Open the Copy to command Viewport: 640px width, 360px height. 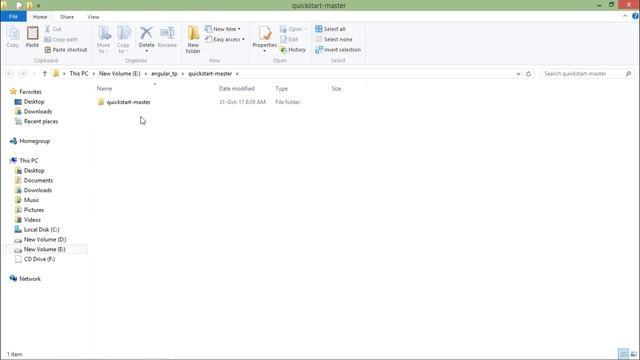pos(123,39)
